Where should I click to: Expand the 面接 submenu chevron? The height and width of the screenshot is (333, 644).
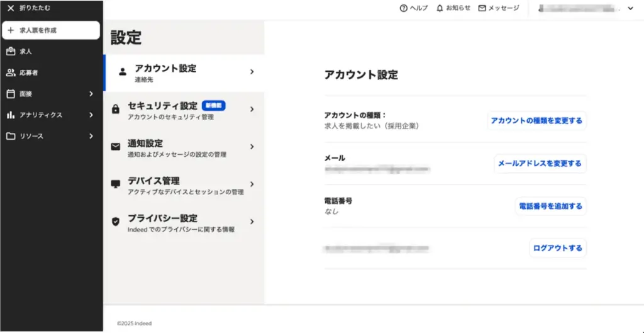[91, 94]
